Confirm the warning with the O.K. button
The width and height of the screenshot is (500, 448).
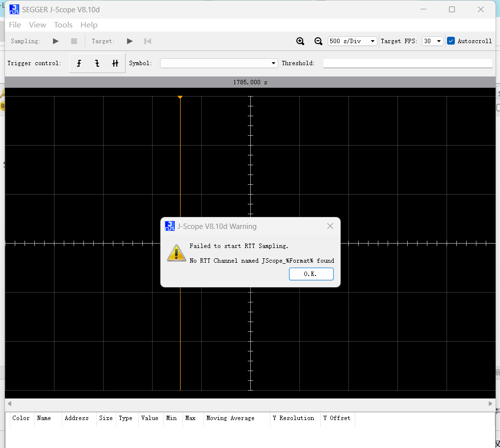(x=311, y=274)
